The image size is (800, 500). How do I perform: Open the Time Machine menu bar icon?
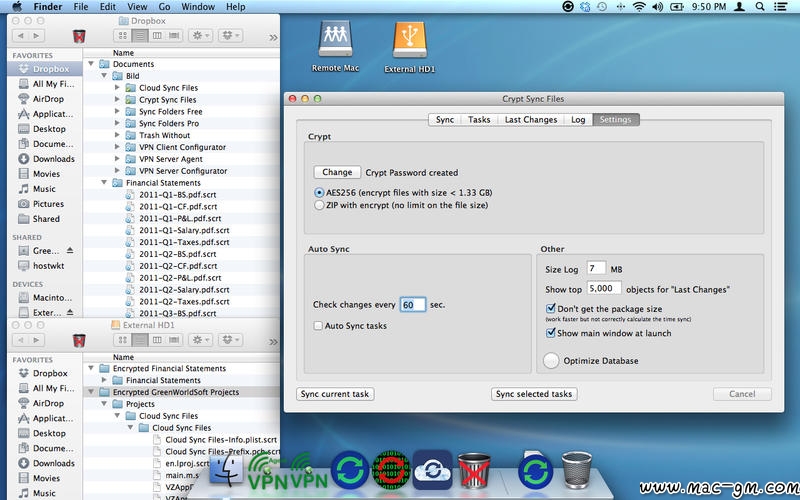point(602,7)
